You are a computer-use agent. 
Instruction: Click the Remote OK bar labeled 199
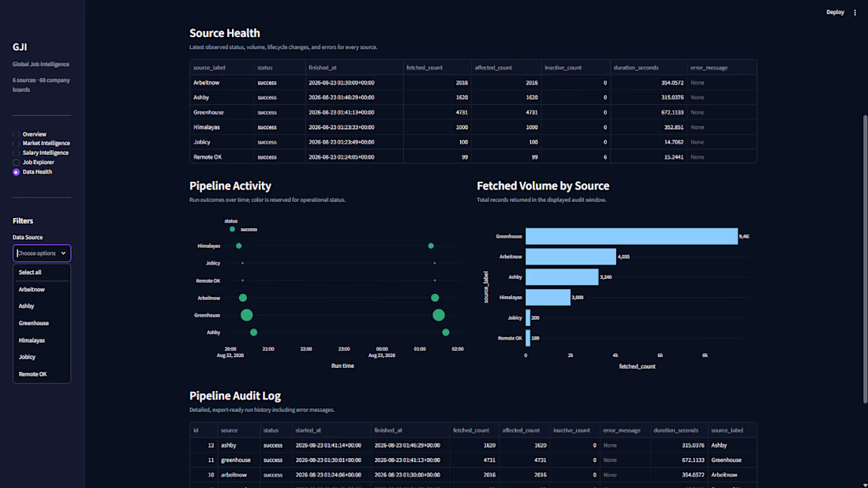pyautogui.click(x=528, y=338)
